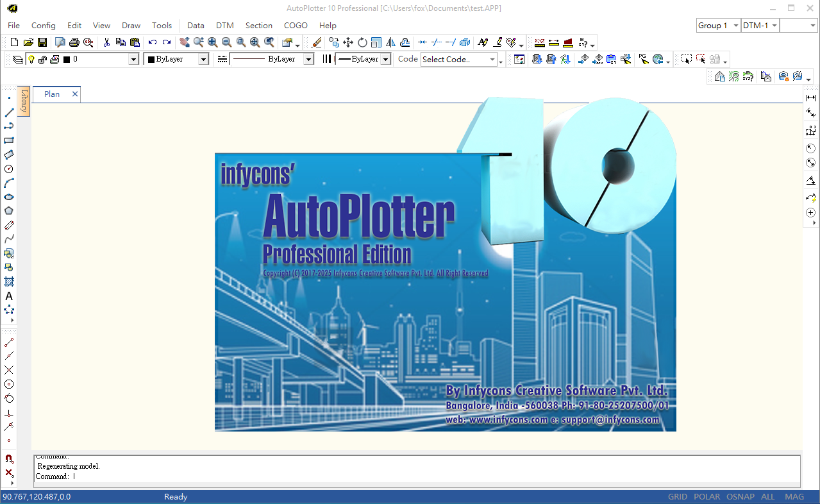This screenshot has width=820, height=504.
Task: Toggle GRID mode in status bar
Action: coord(677,497)
